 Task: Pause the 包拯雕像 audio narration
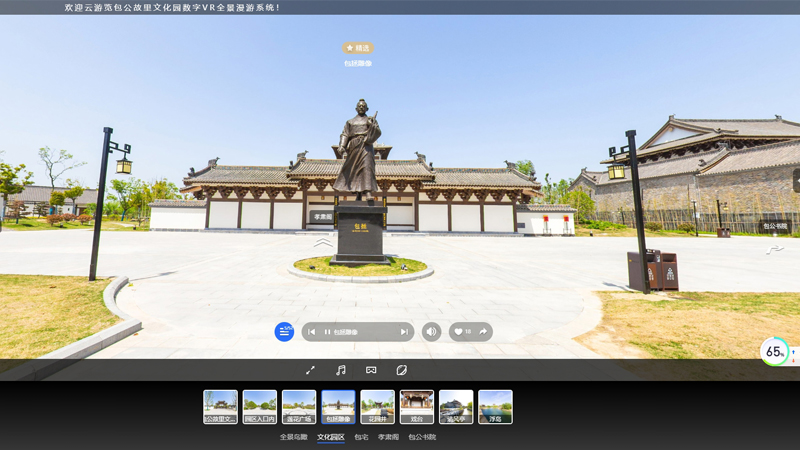327,332
